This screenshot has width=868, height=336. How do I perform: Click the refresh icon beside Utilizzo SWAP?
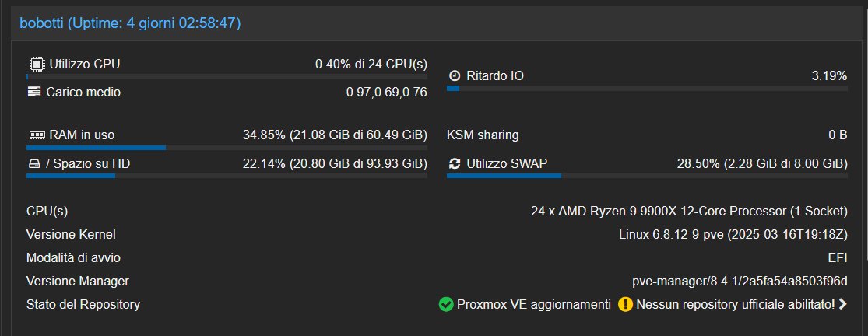(x=455, y=163)
